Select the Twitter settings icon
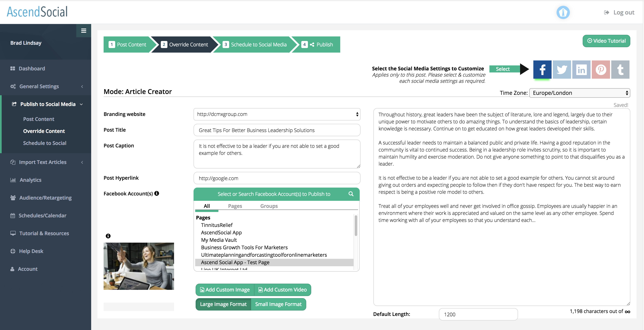This screenshot has width=644, height=330. tap(562, 69)
